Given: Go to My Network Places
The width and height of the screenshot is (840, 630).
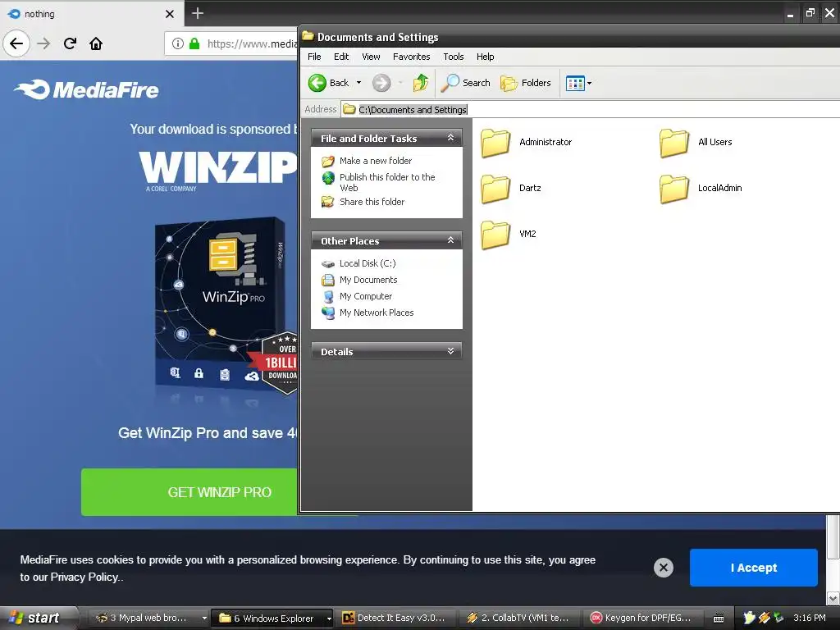Looking at the screenshot, I should 376,313.
